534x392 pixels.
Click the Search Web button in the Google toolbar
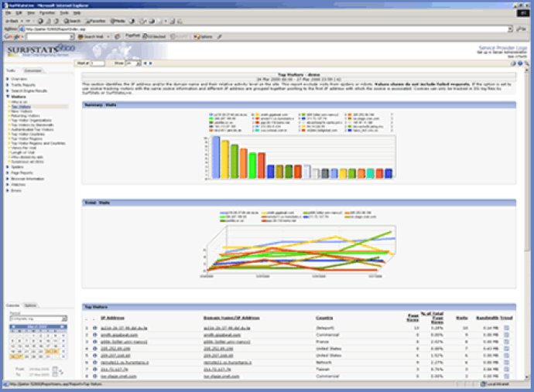92,36
